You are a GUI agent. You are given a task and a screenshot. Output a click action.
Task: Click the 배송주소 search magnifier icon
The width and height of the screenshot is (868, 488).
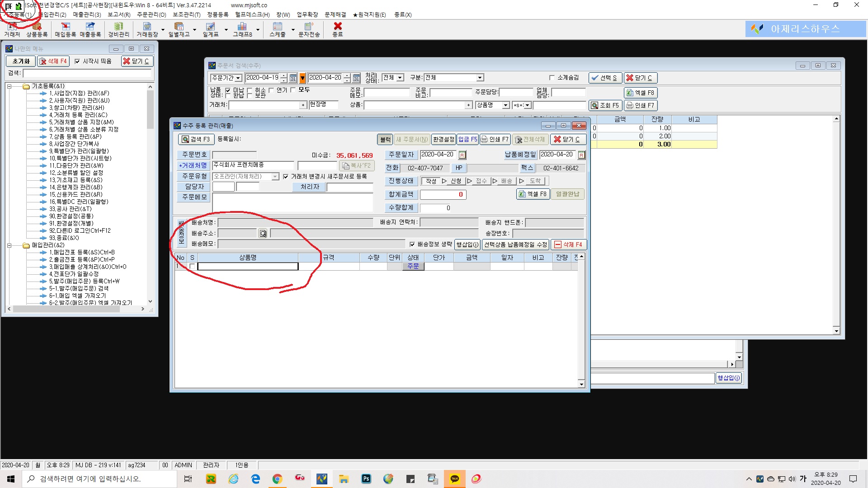click(x=263, y=234)
